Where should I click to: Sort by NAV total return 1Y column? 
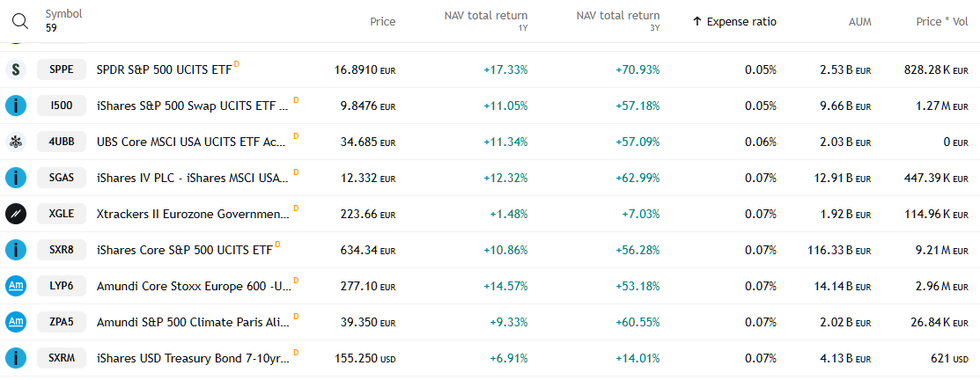(485, 16)
